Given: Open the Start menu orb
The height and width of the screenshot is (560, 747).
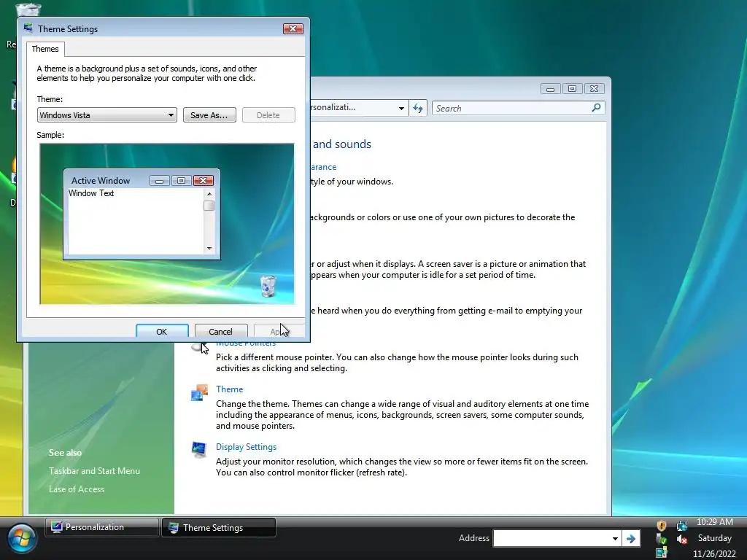Looking at the screenshot, I should pyautogui.click(x=22, y=539).
